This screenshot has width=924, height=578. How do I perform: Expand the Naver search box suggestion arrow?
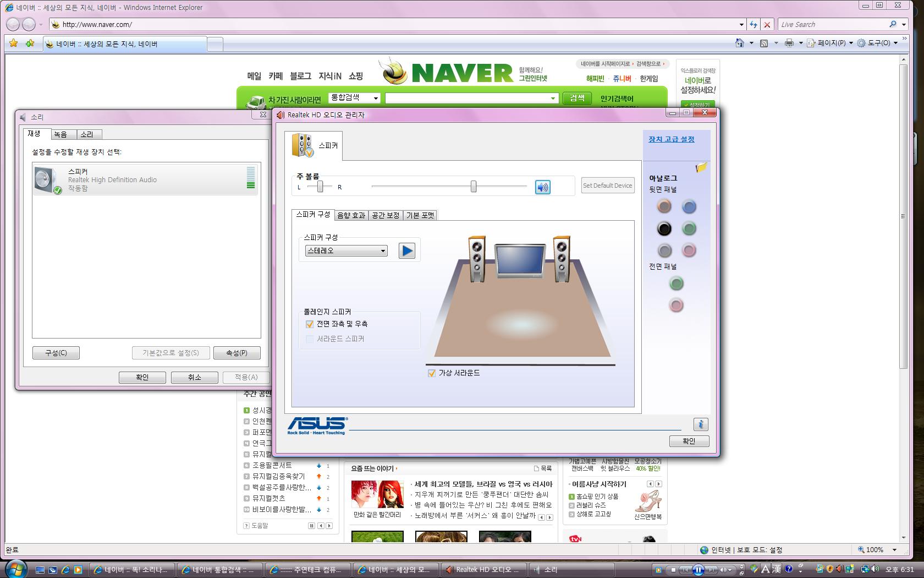click(553, 99)
